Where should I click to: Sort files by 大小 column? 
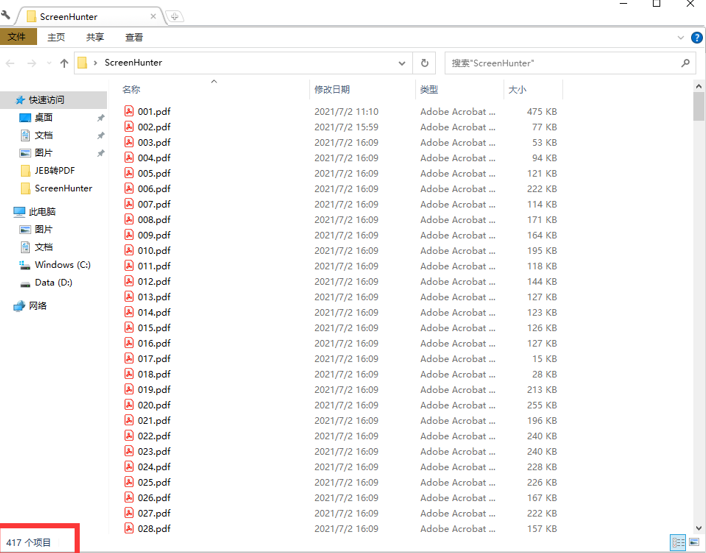[x=517, y=90]
